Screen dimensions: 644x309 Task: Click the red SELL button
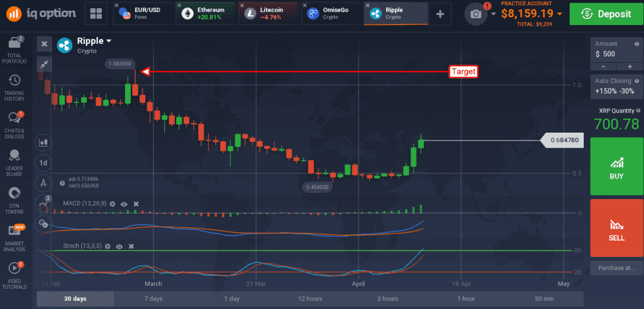coord(617,228)
